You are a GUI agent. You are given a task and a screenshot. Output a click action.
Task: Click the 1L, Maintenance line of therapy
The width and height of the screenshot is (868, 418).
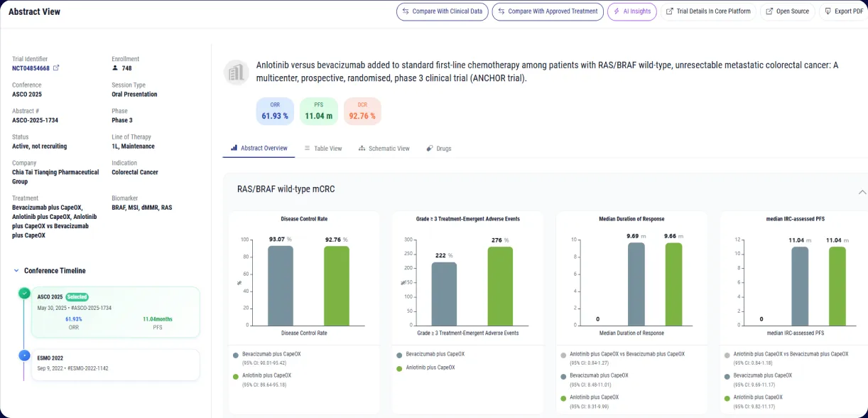pos(133,146)
